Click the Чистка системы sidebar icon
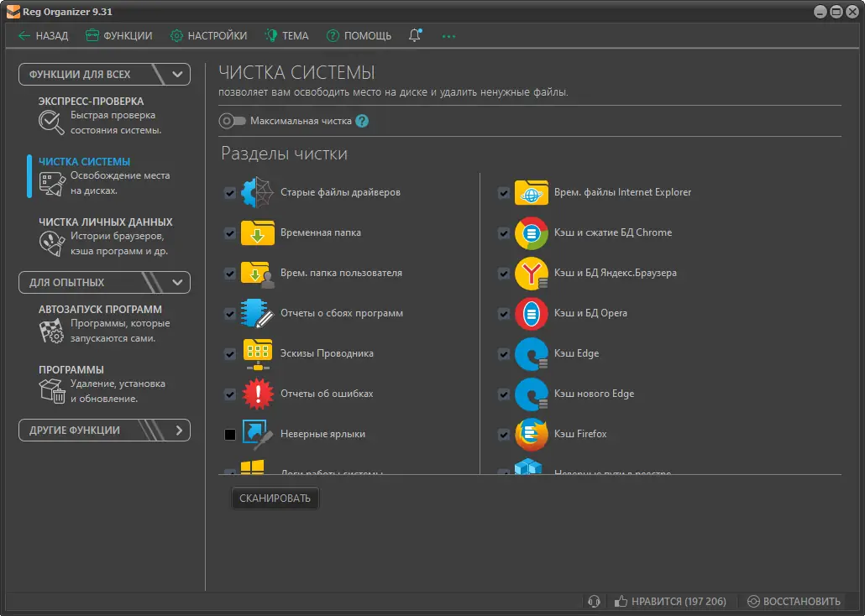 coord(52,184)
